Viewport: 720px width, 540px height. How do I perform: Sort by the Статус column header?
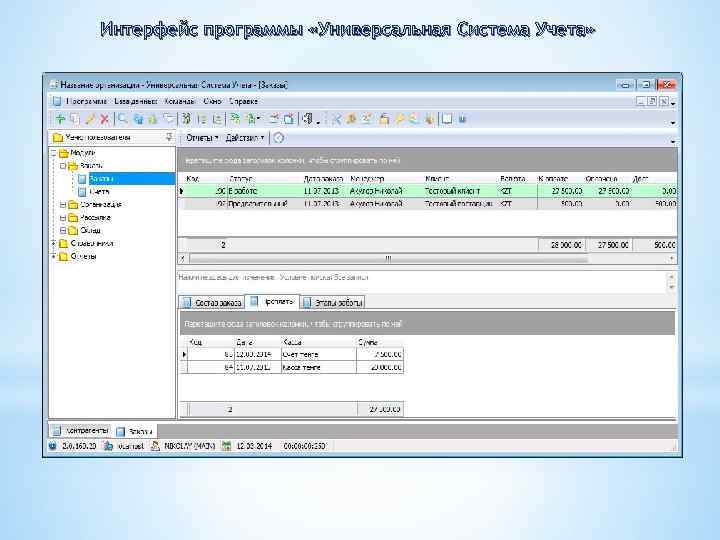[264, 179]
